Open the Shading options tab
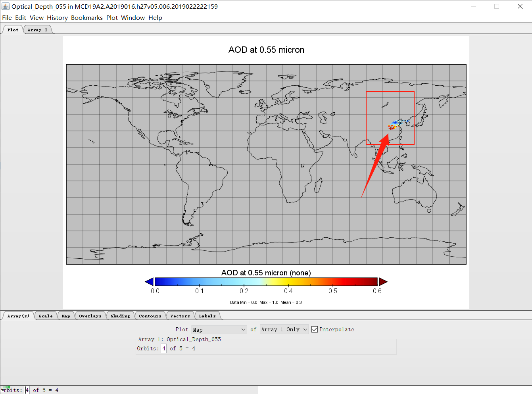Image resolution: width=532 pixels, height=394 pixels. click(x=120, y=315)
